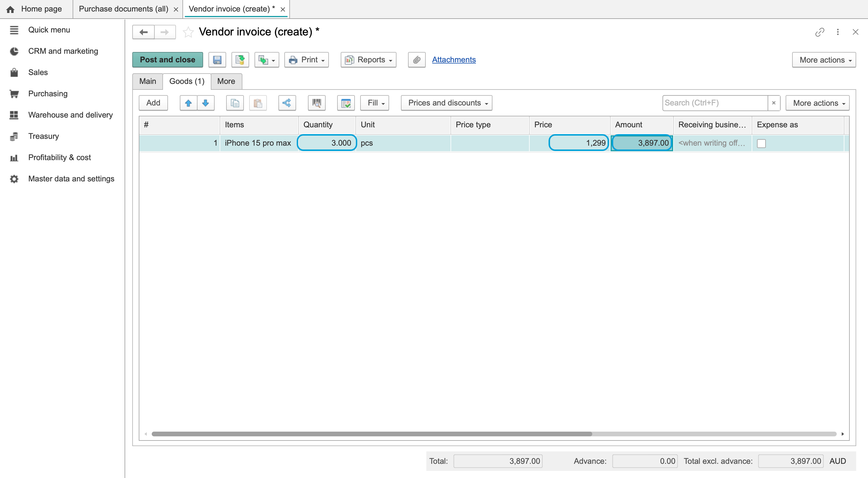The height and width of the screenshot is (478, 868).
Task: Open the Print dropdown menu
Action: pyautogui.click(x=306, y=60)
